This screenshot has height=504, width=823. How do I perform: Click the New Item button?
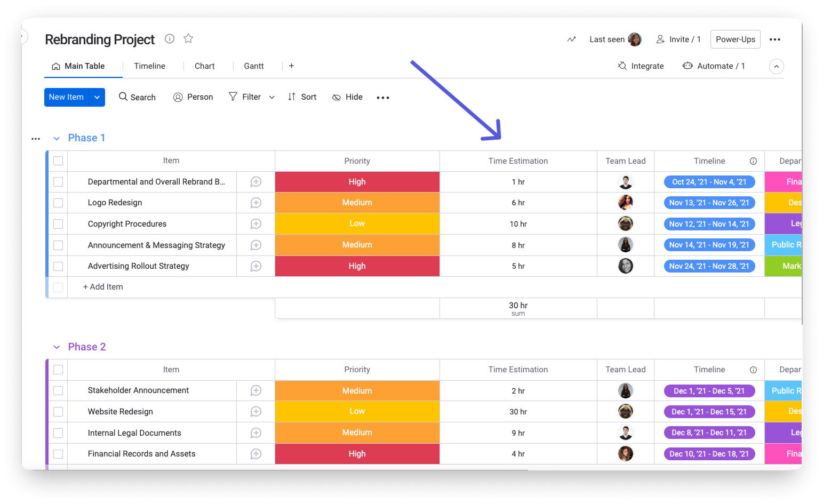point(66,97)
